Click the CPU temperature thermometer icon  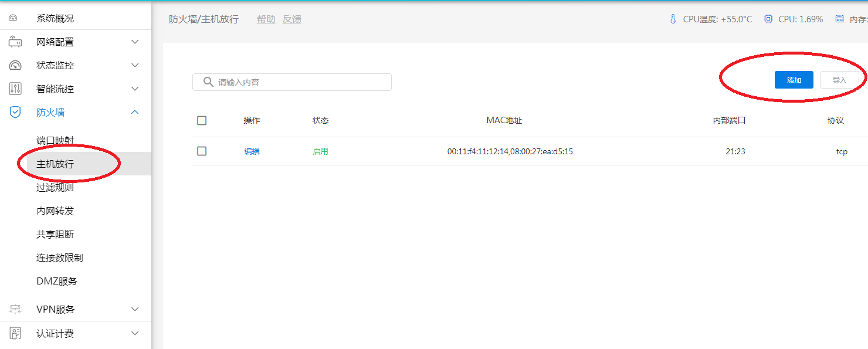coord(673,19)
